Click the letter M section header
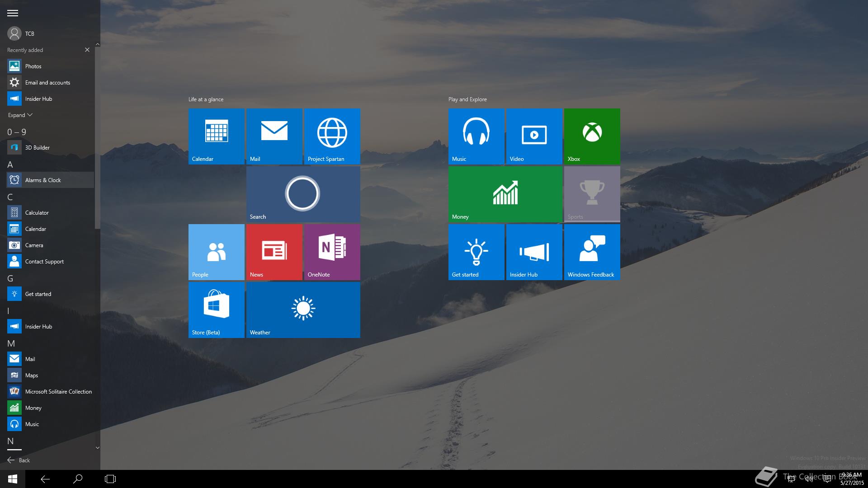Screen dimensions: 868x488 11,343
